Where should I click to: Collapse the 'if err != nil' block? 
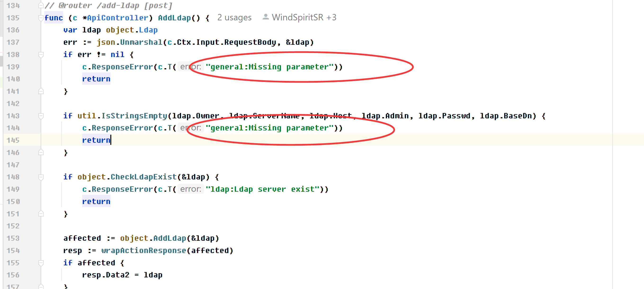coord(41,54)
